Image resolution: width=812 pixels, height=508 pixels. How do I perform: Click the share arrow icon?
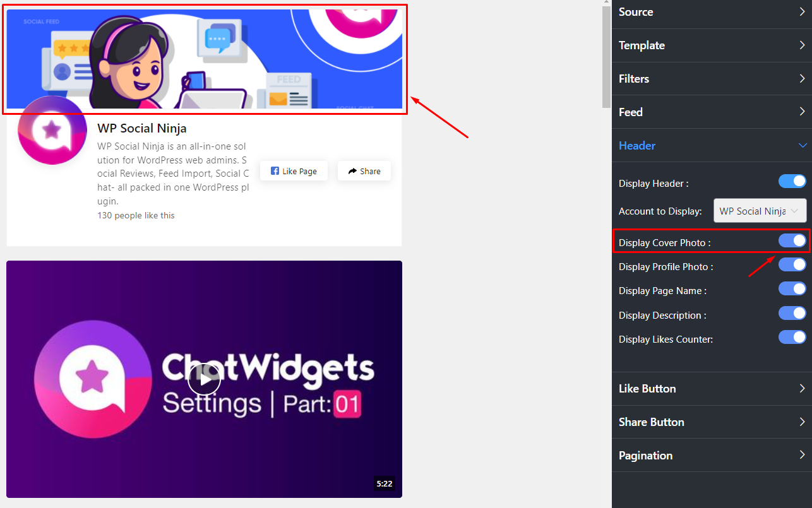pos(352,171)
